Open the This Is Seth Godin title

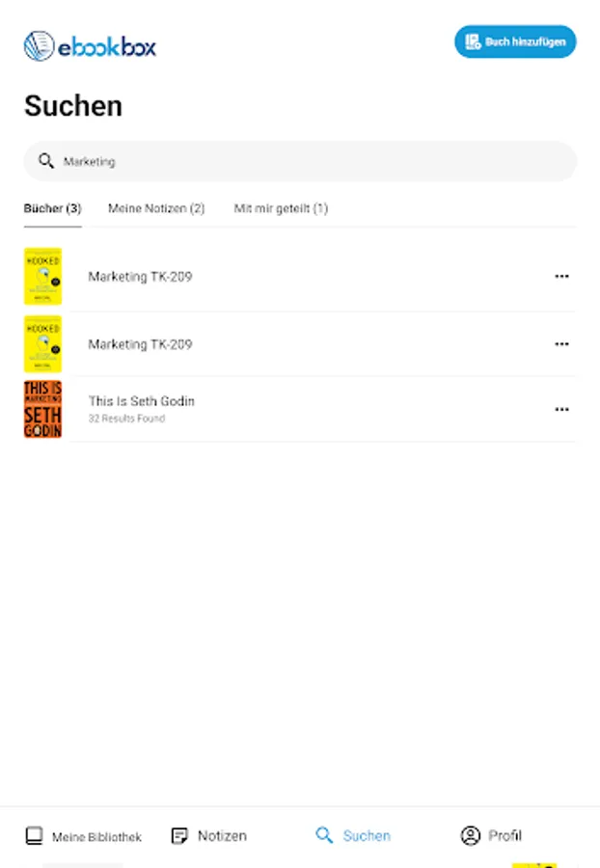click(141, 401)
